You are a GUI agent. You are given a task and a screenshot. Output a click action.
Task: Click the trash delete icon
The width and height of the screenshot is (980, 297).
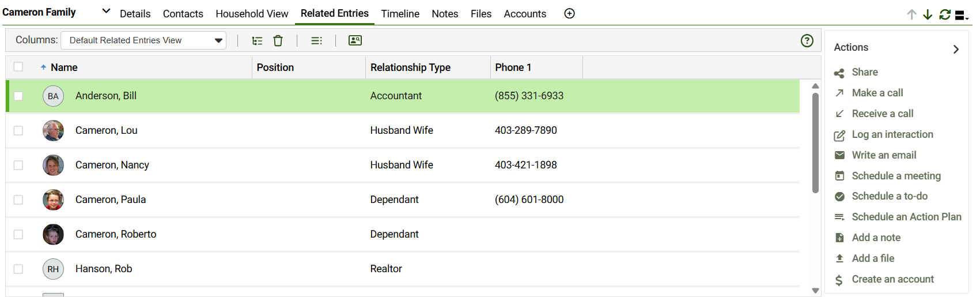click(x=278, y=40)
